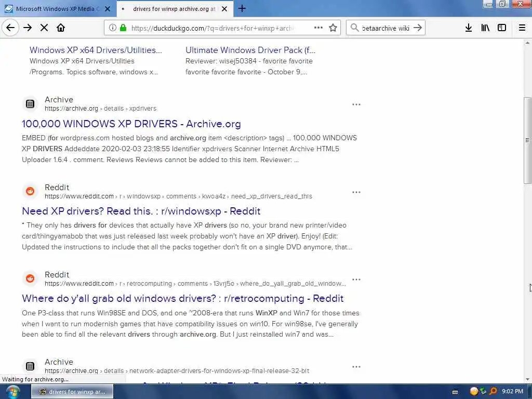Click the keyboard icon in system tray

click(x=455, y=392)
